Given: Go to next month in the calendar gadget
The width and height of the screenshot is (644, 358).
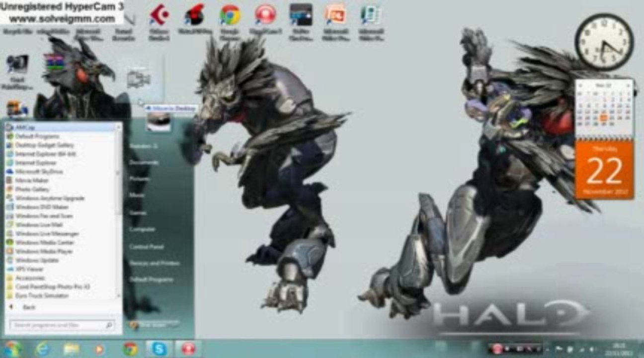Looking at the screenshot, I should coord(629,85).
